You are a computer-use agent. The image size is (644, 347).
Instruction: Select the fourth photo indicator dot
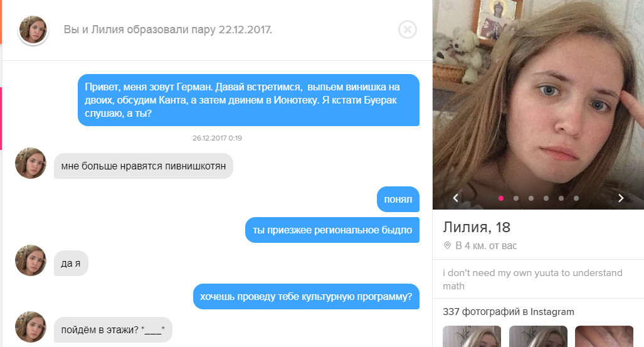(546, 198)
